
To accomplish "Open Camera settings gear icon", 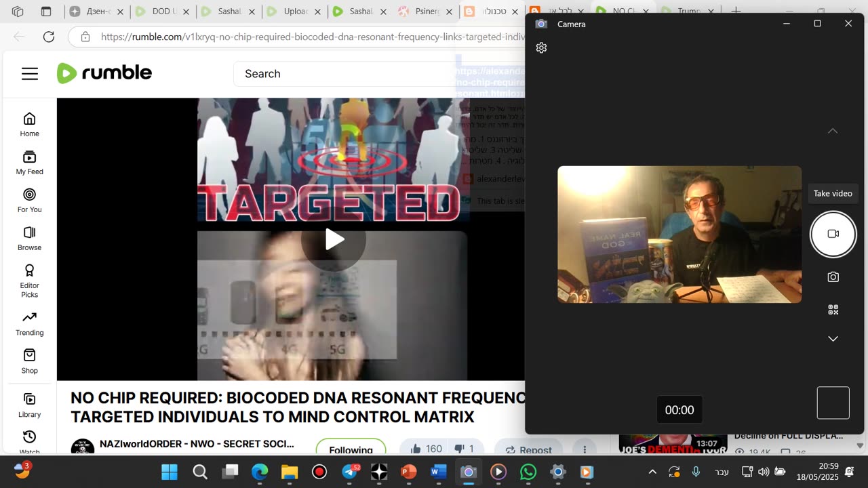I will point(541,47).
